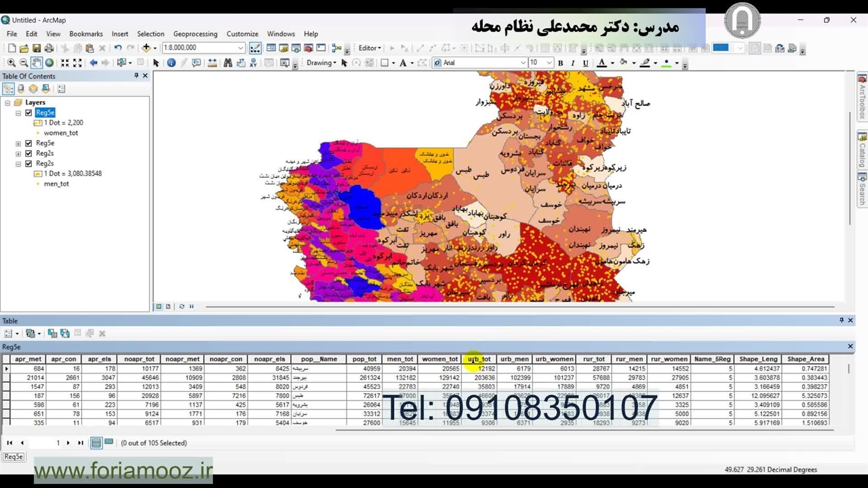Select the Identify tool
Viewport: 868px width, 488px height.
click(171, 63)
